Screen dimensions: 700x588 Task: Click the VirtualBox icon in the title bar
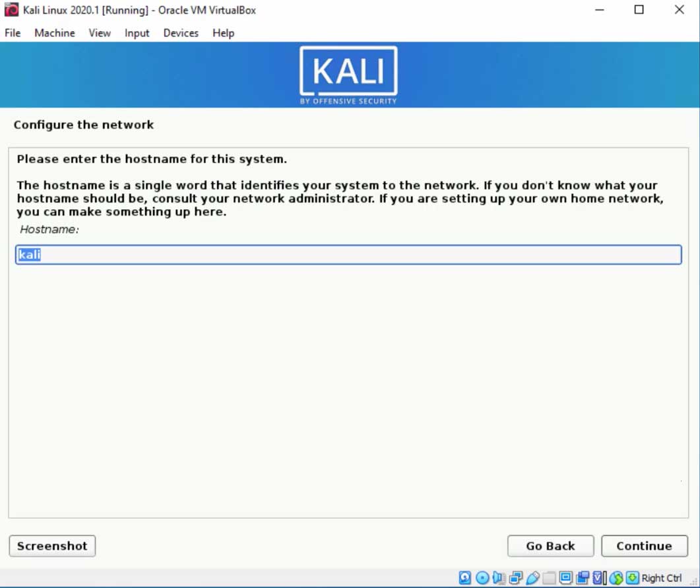11,10
